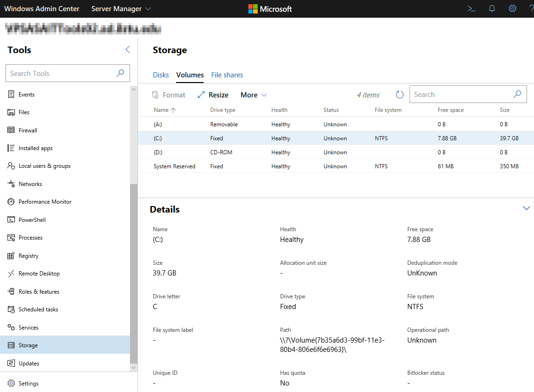Sort by Drive type column header
This screenshot has height=392, width=534.
223,110
